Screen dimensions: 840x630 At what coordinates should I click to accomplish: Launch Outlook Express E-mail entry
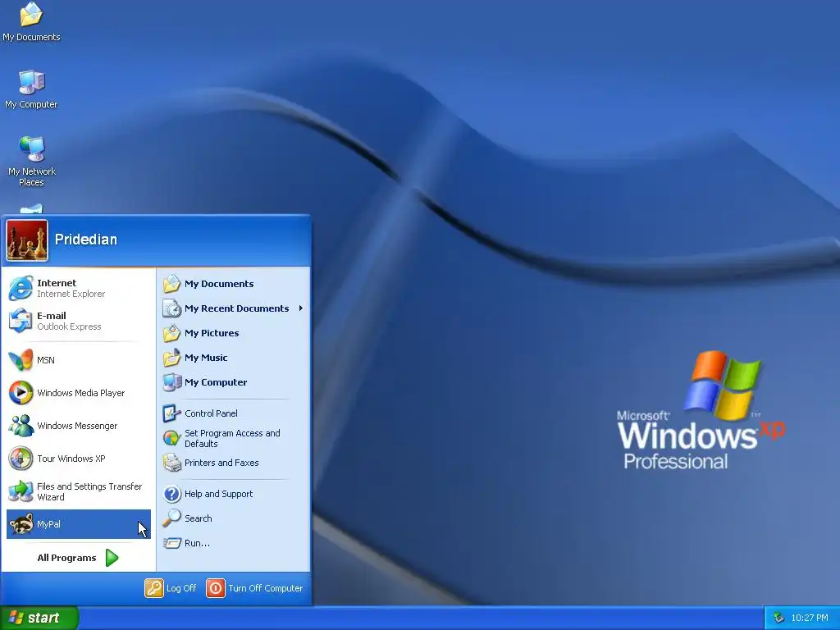tap(78, 321)
